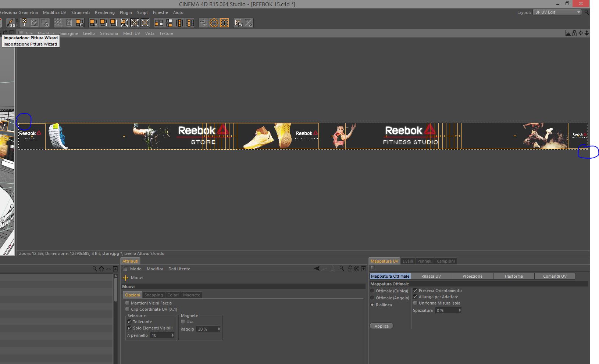
Task: Select the Trasforma button
Action: [x=513, y=276]
